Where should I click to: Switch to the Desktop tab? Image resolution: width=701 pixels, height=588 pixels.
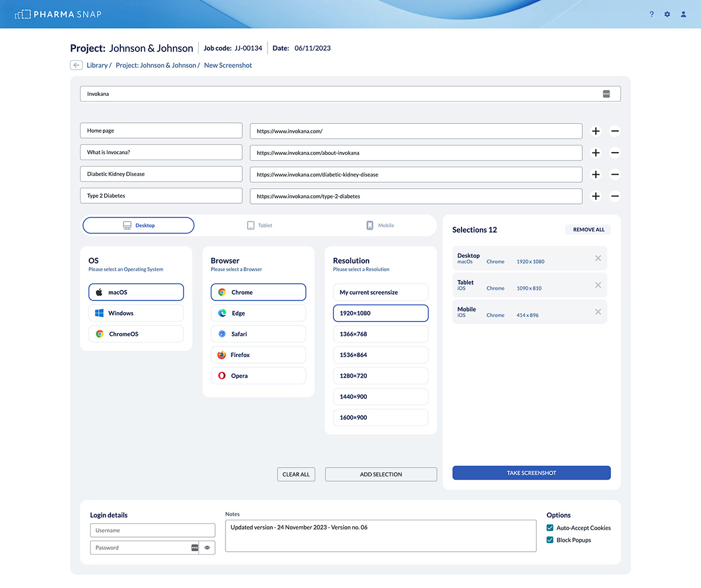coord(138,225)
